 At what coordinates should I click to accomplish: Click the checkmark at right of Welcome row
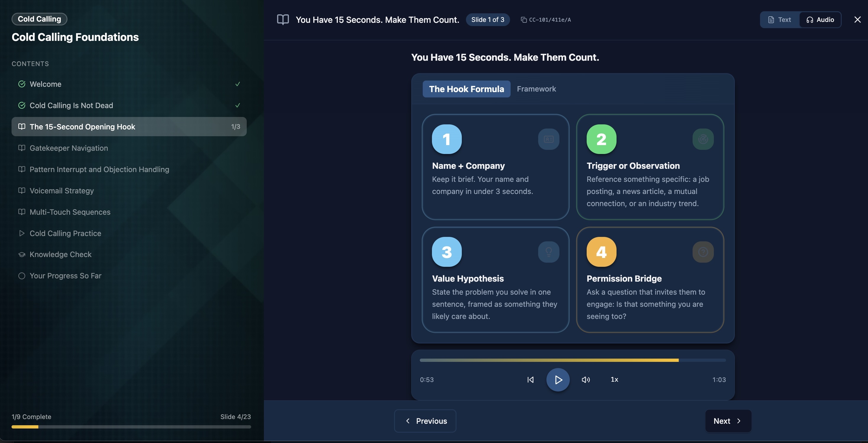[x=238, y=84]
